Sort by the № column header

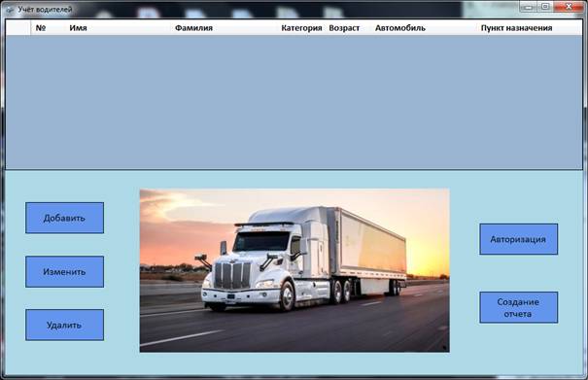click(x=41, y=28)
